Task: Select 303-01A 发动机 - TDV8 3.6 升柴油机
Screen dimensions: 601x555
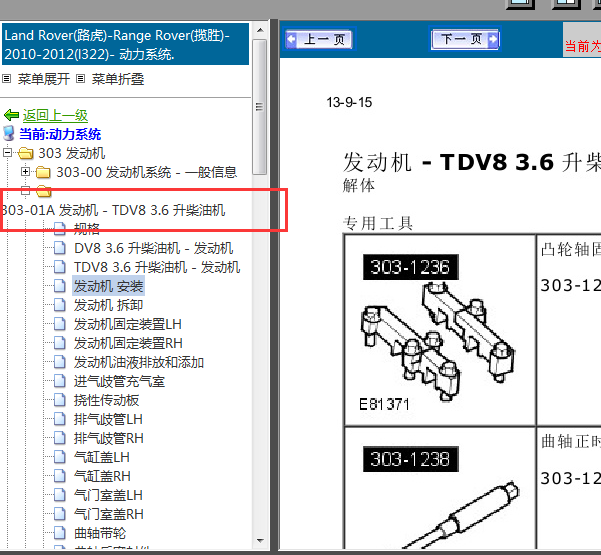Action: [x=113, y=210]
